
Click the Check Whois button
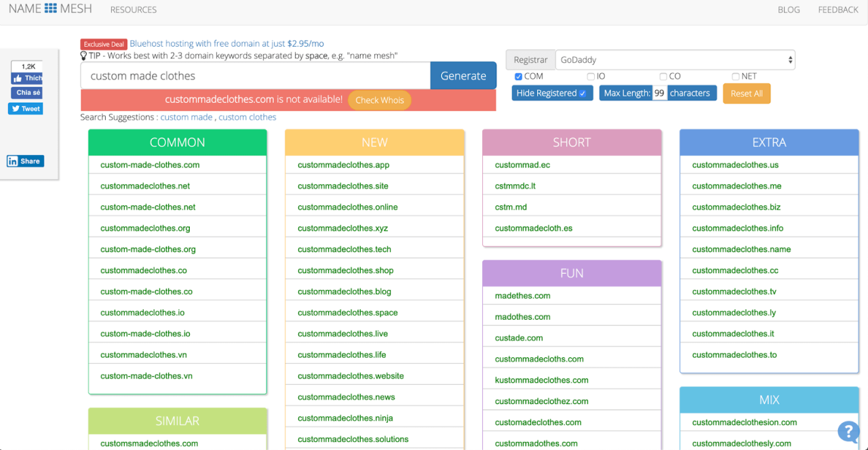coord(379,100)
